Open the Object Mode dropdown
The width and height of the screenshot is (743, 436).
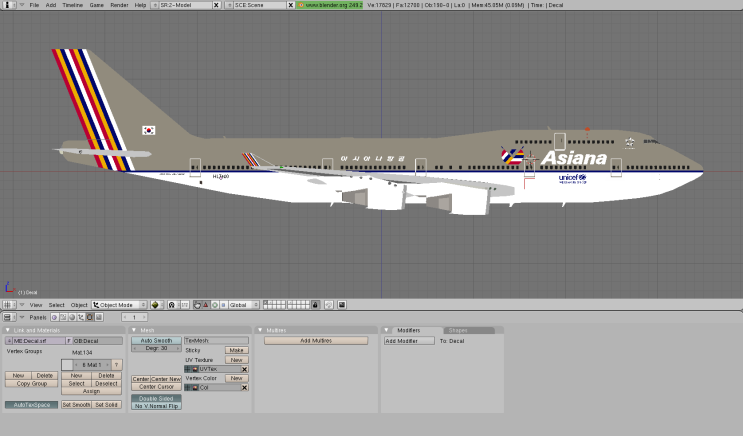point(119,305)
